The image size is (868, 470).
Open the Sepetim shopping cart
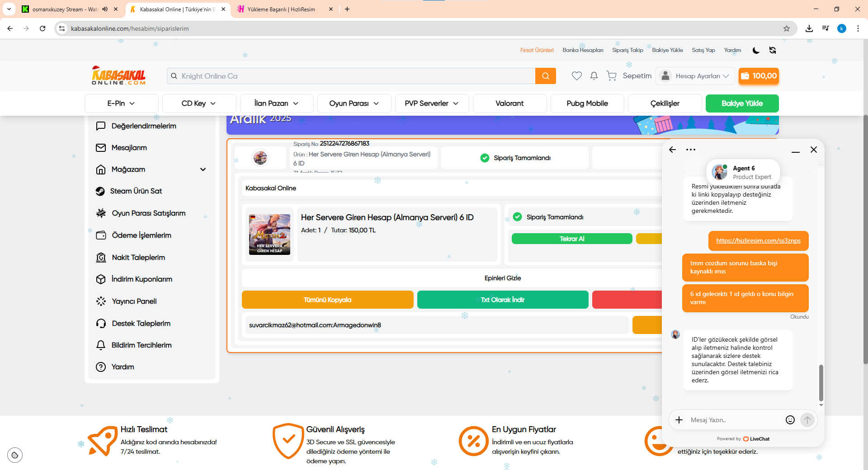tap(629, 76)
